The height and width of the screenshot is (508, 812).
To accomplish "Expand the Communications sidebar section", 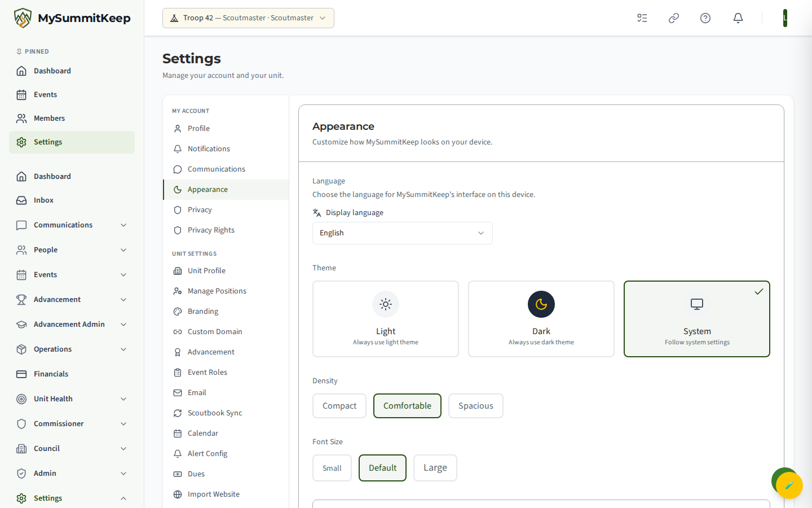I will [72, 225].
